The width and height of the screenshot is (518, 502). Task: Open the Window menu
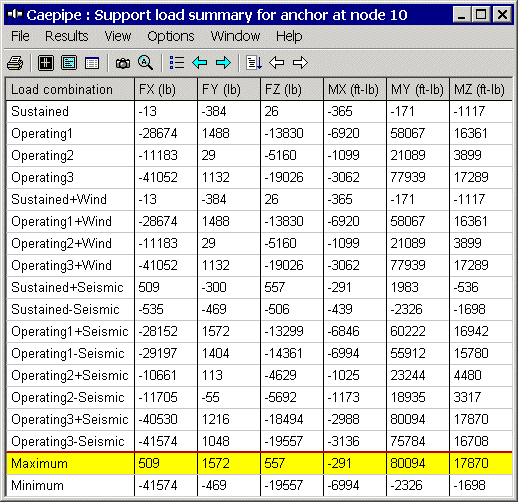pyautogui.click(x=235, y=36)
